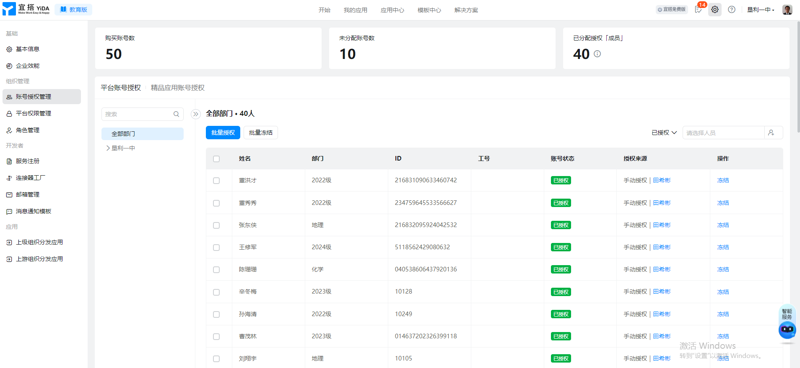Tick the checkbox for 王修军 row
Image resolution: width=800 pixels, height=368 pixels.
[216, 248]
